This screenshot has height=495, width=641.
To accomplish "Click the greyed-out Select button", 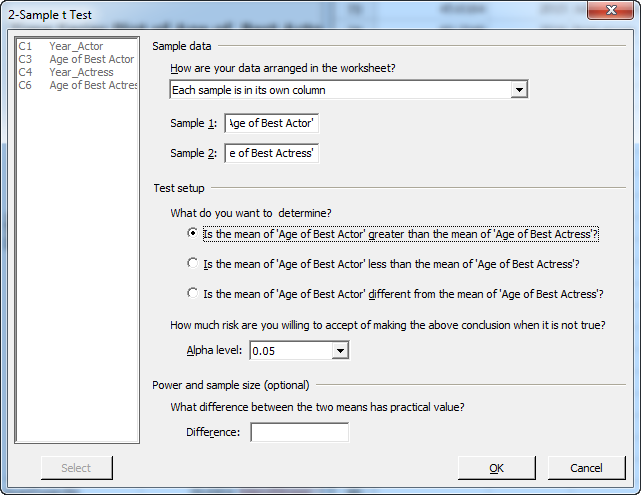I will click(x=76, y=468).
